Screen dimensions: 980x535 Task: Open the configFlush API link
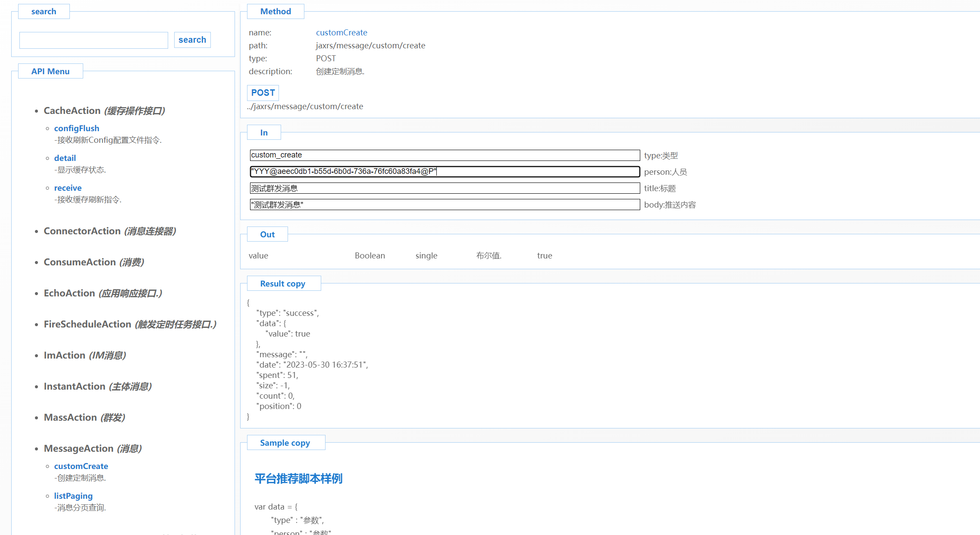point(76,128)
